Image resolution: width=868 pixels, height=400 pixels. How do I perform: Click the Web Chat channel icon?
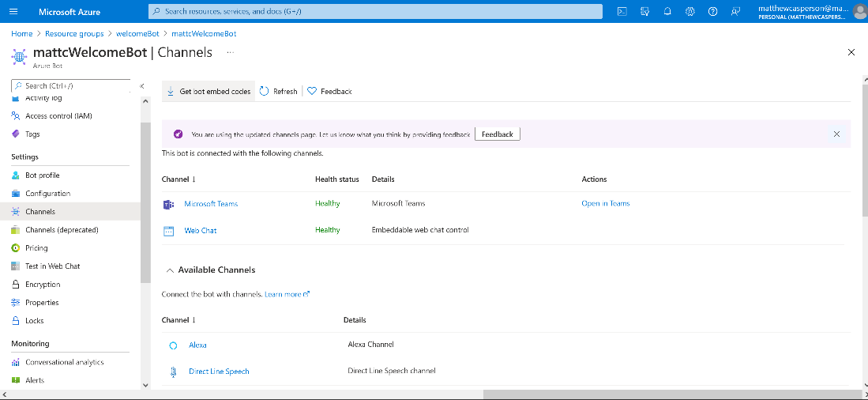(x=168, y=231)
